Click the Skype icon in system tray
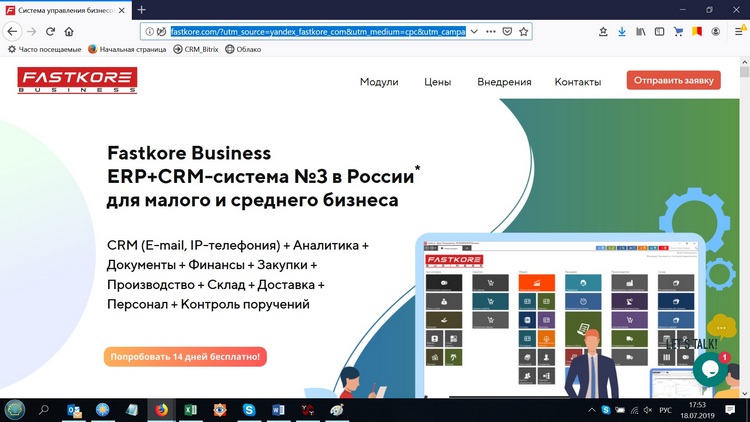Image resolution: width=750 pixels, height=422 pixels. coord(606,410)
